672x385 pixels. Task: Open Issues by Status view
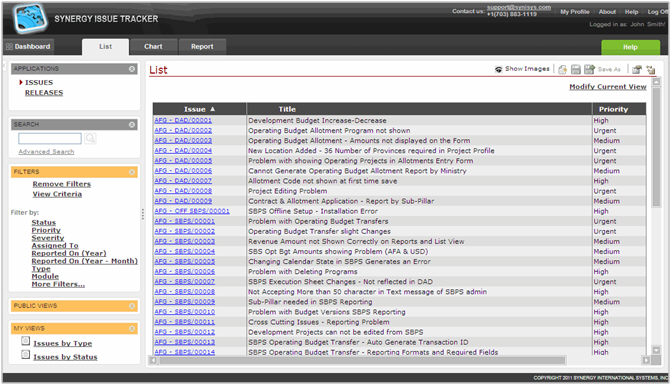[65, 357]
